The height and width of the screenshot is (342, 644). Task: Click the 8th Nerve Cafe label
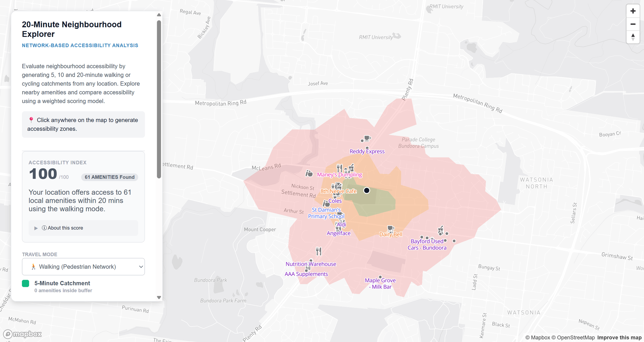click(338, 191)
